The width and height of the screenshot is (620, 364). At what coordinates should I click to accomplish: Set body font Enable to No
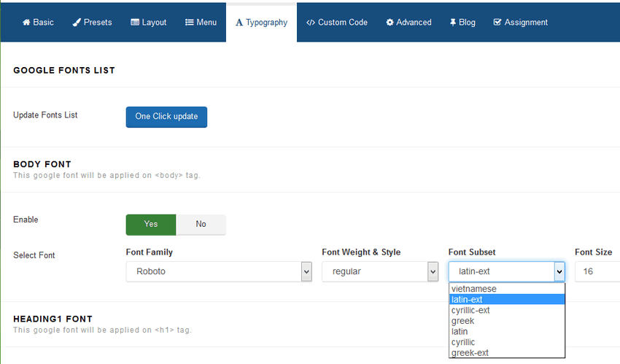click(201, 225)
